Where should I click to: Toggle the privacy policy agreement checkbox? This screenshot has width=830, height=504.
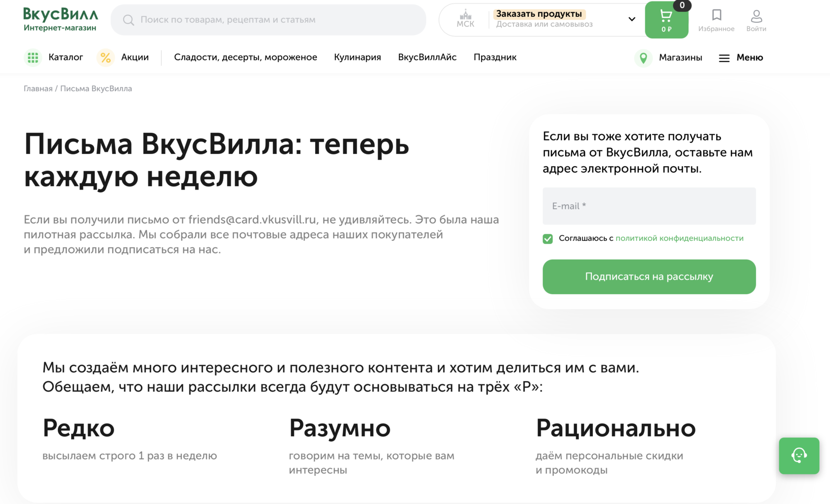[x=547, y=239]
